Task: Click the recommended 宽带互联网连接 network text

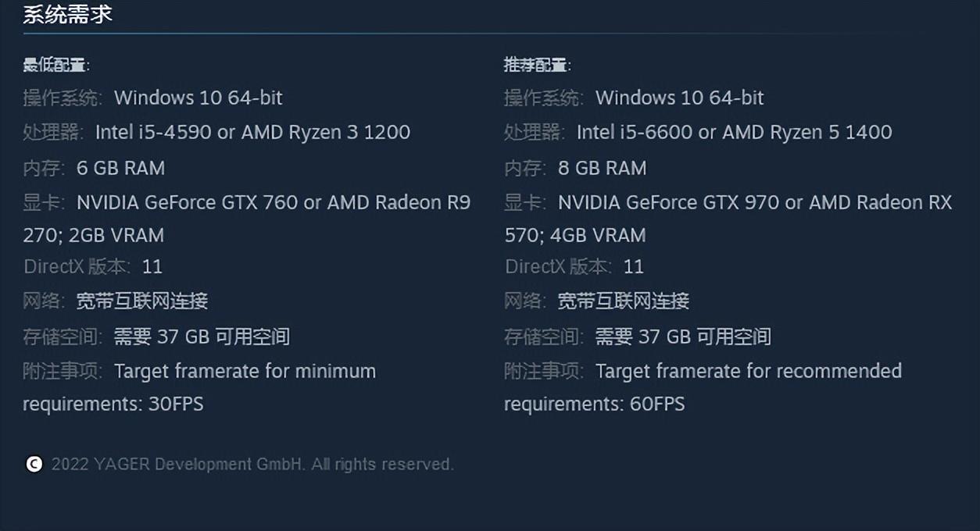Action: [x=624, y=301]
